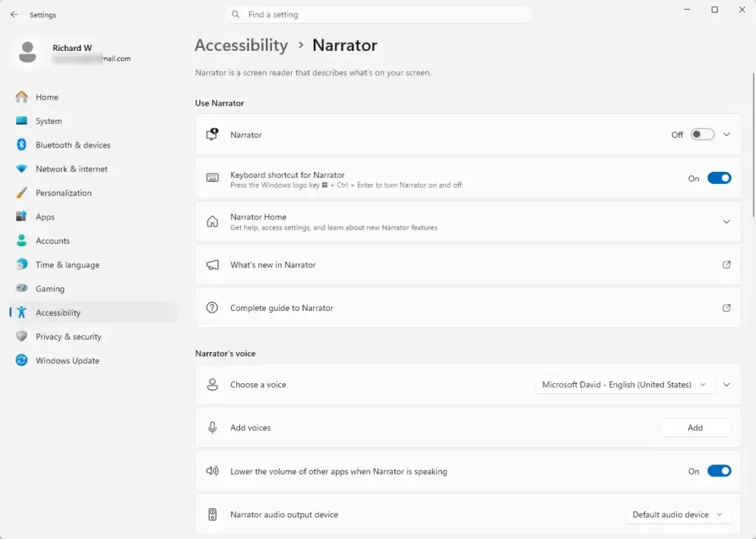Click the Personalization paintbrush icon

click(21, 193)
